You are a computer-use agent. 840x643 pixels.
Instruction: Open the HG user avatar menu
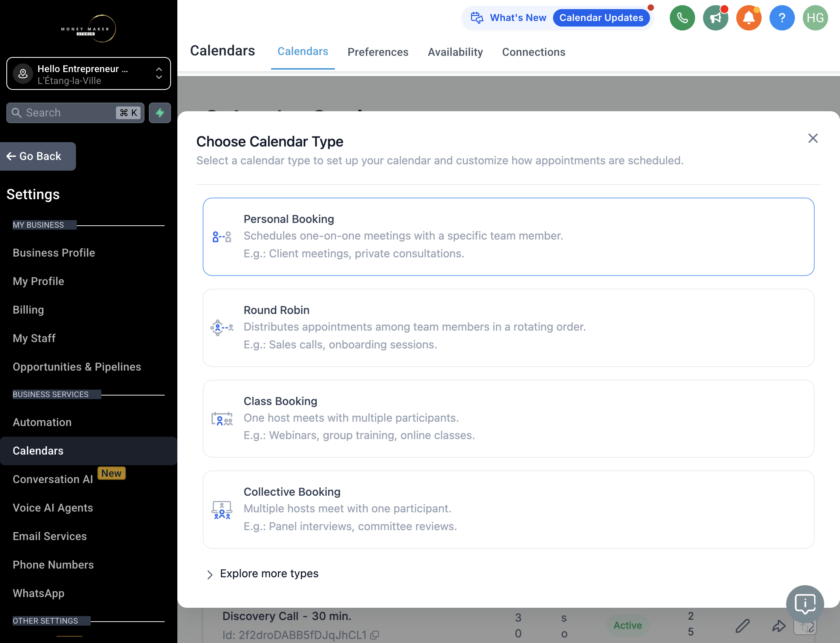(x=815, y=18)
